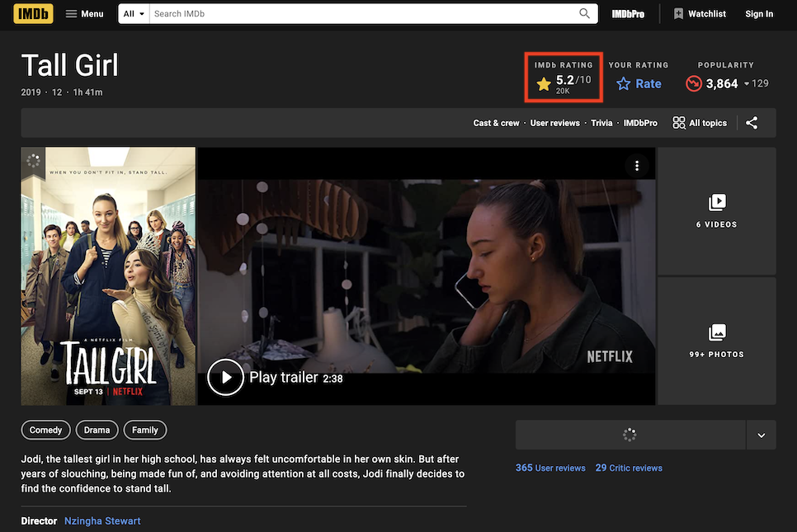The image size is (797, 532).
Task: Click the POPULARITY label
Action: pos(726,65)
